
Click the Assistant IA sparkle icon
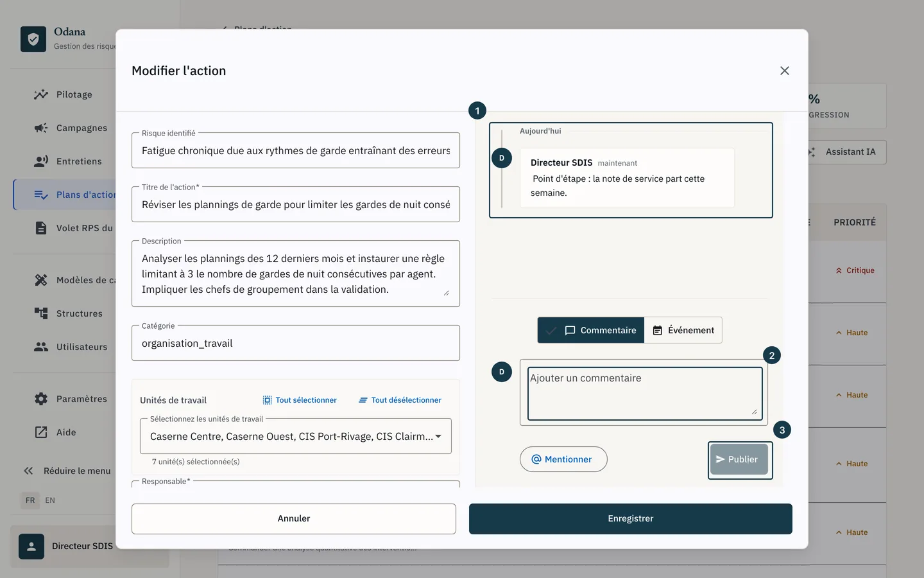coord(812,152)
